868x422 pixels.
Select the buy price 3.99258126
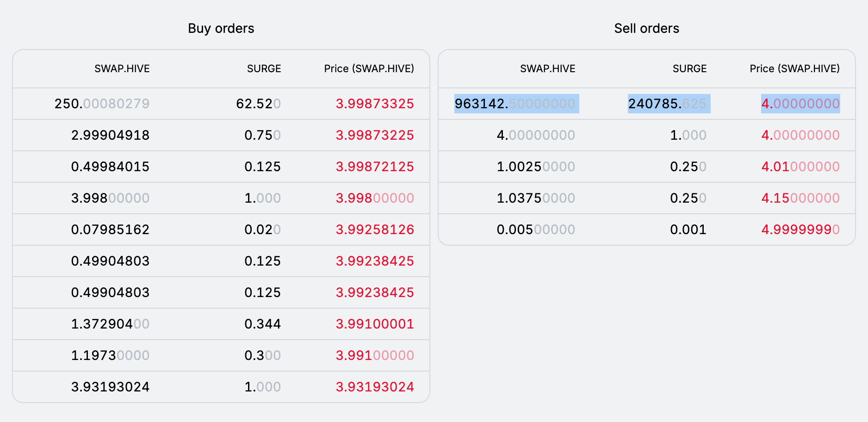[x=375, y=230]
